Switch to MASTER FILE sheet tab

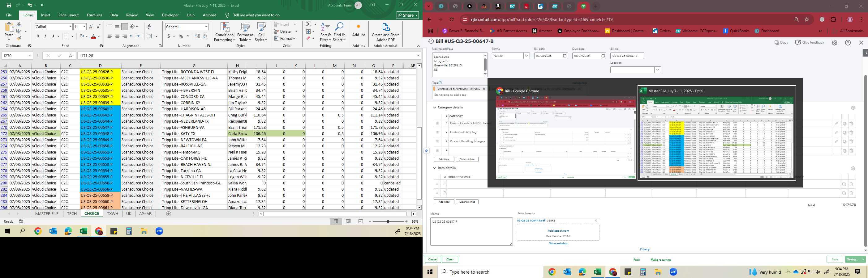tap(47, 214)
